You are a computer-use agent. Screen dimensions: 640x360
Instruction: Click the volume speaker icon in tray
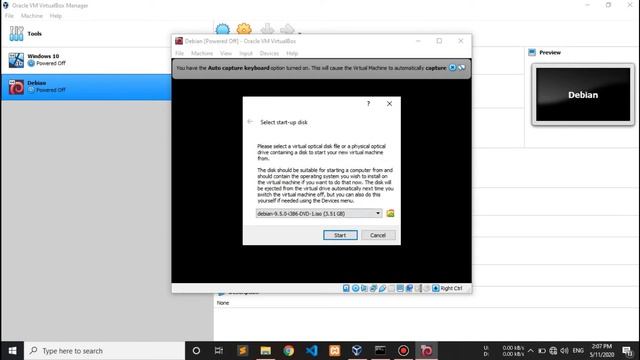point(564,351)
